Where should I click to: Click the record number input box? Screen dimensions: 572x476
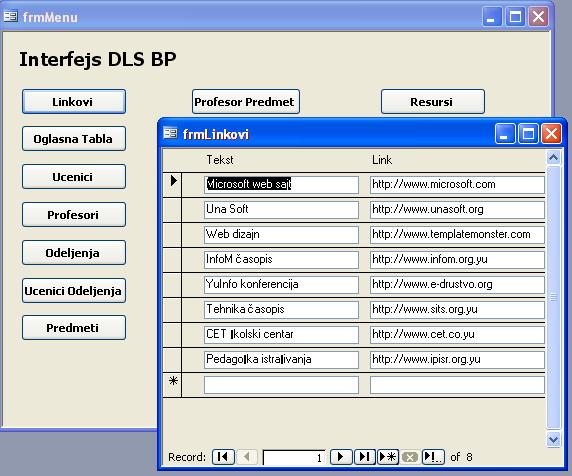(x=294, y=457)
